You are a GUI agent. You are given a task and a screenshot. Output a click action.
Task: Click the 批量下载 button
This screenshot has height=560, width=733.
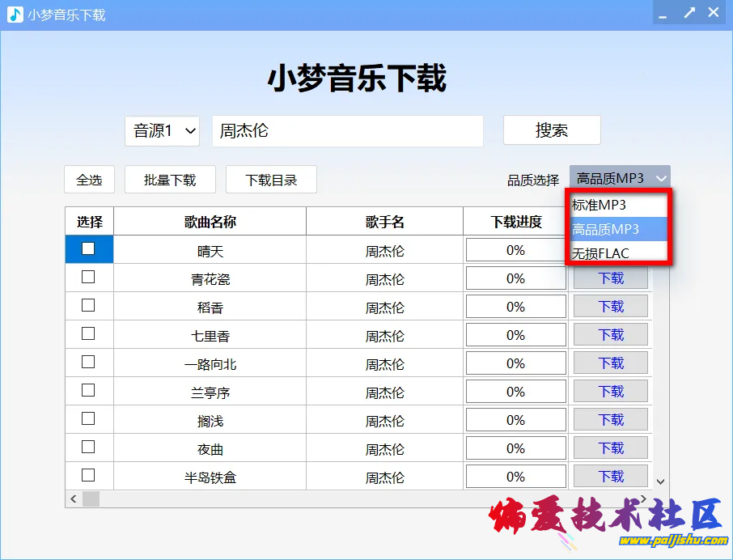tap(170, 180)
